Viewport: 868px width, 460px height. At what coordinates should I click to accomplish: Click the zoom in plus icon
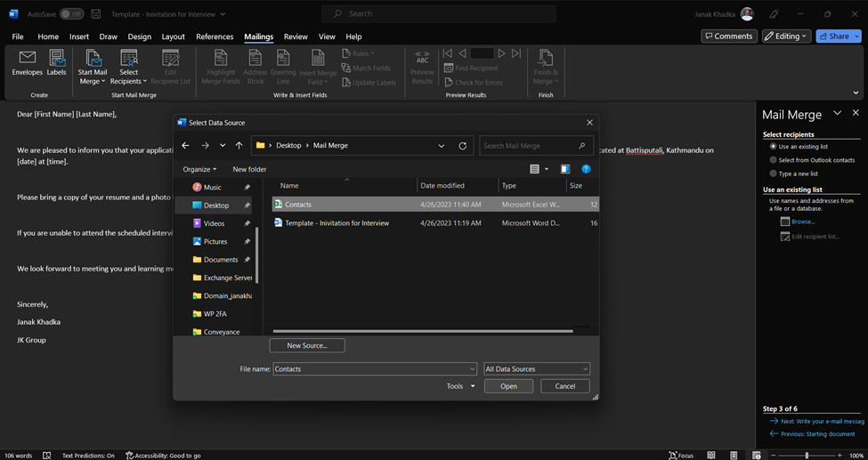(841, 456)
